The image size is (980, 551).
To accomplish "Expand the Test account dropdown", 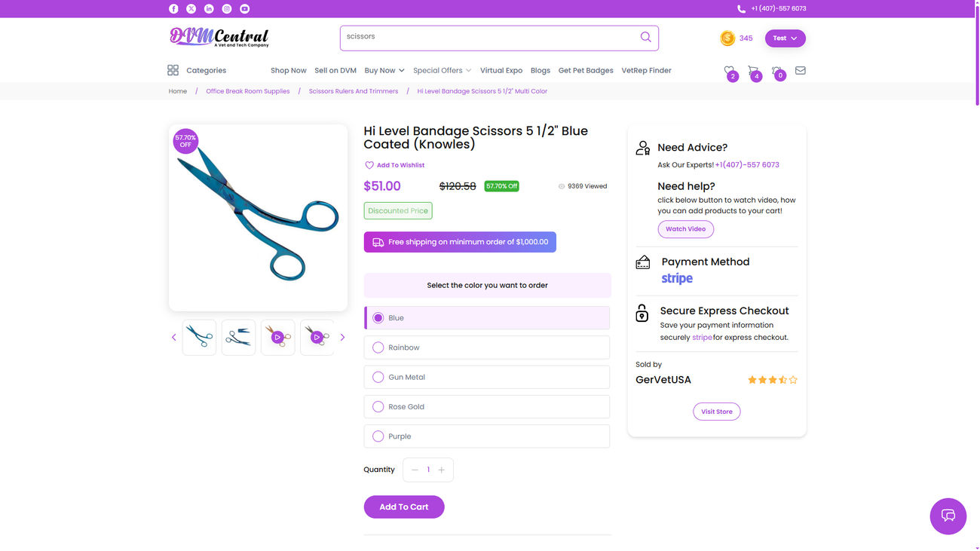I will pyautogui.click(x=785, y=38).
